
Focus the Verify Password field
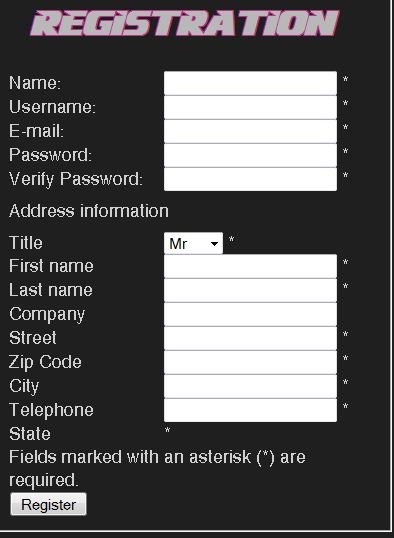coord(251,179)
